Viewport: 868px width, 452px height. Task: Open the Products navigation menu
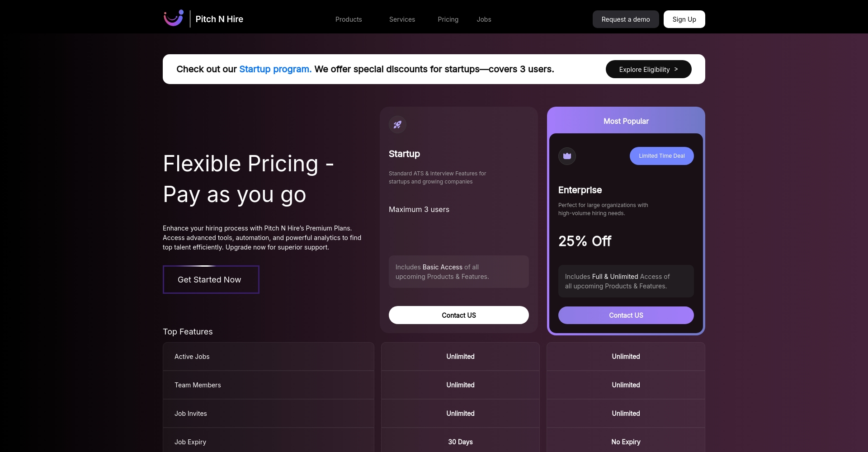[x=349, y=19]
